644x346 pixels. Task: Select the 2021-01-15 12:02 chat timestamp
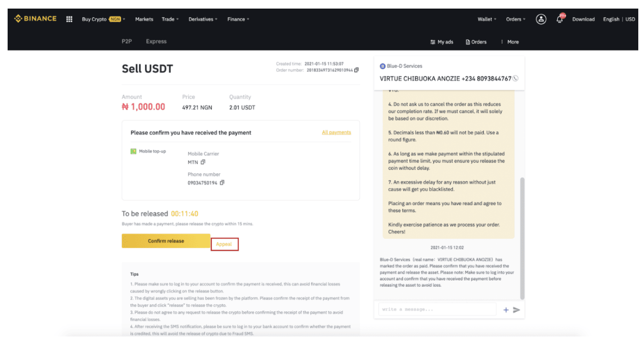click(447, 247)
